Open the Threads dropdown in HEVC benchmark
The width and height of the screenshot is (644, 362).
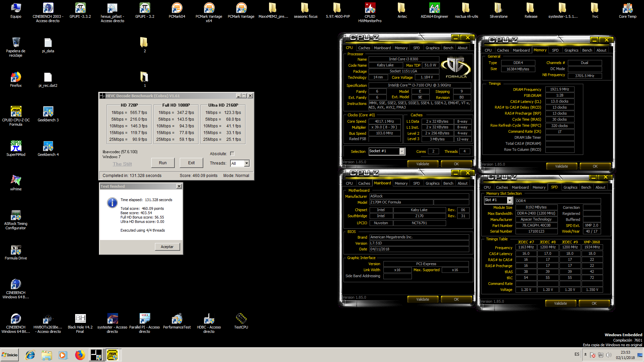(247, 163)
